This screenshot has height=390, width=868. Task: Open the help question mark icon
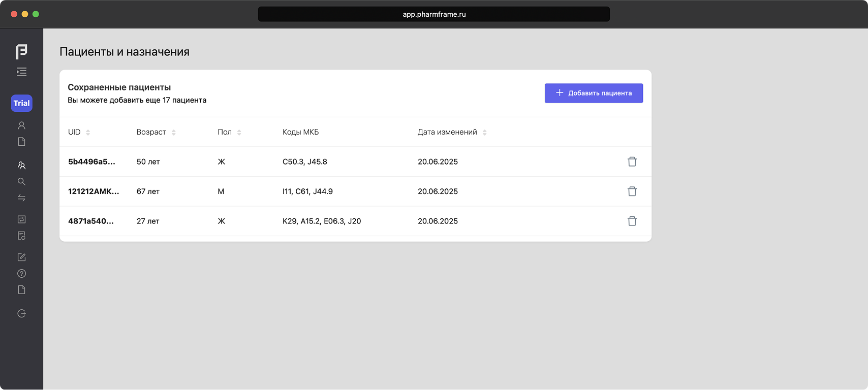21,273
